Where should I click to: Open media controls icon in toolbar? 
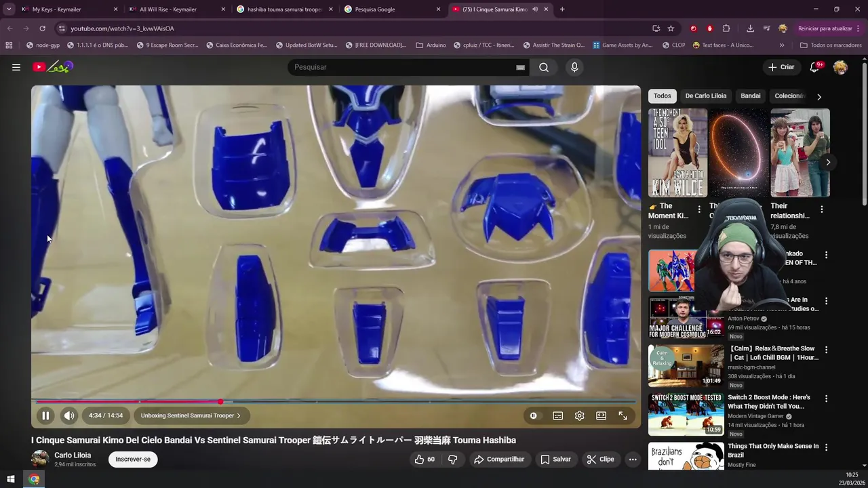pyautogui.click(x=766, y=28)
